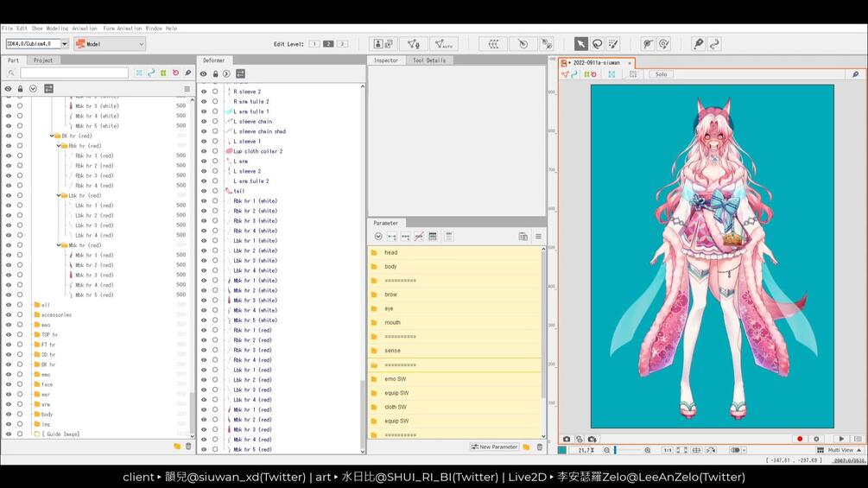Click the 1:1 zoom button

(x=668, y=450)
